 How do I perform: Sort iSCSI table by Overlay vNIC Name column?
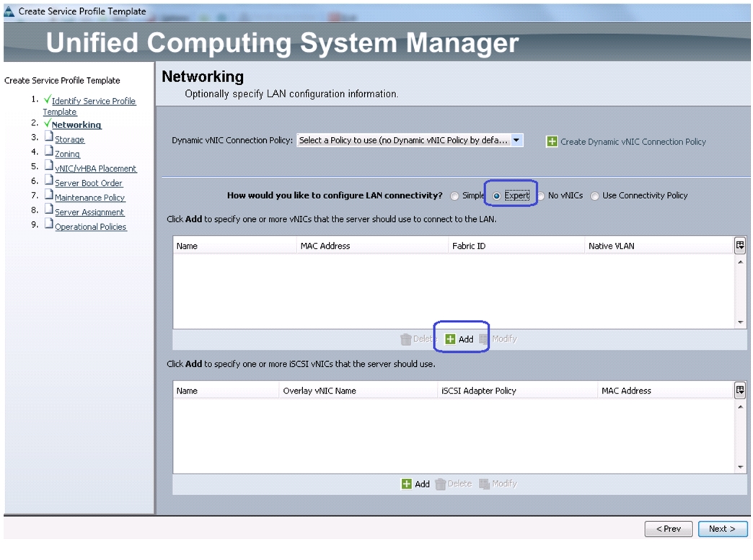[358, 390]
